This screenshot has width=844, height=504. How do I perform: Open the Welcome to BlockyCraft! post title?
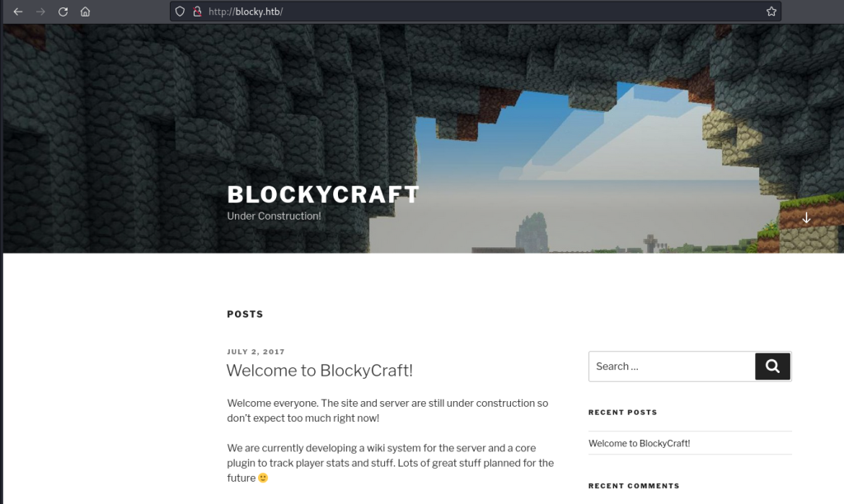click(x=320, y=370)
